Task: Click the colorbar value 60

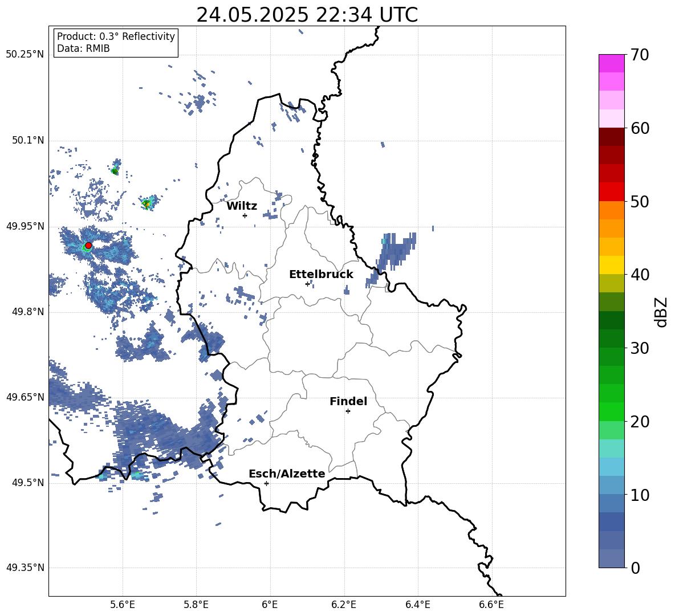Action: click(640, 128)
